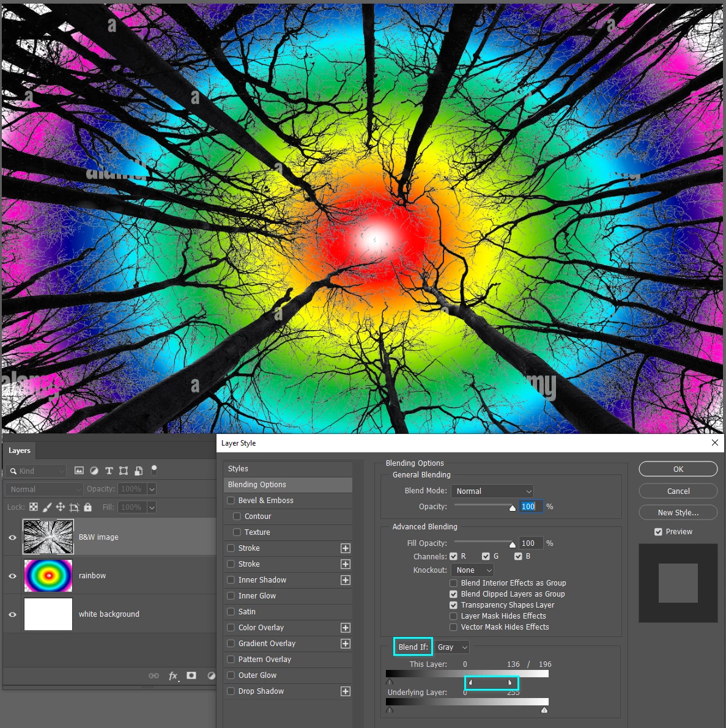The height and width of the screenshot is (728, 726).
Task: Uncheck the R channel checkbox
Action: click(454, 556)
